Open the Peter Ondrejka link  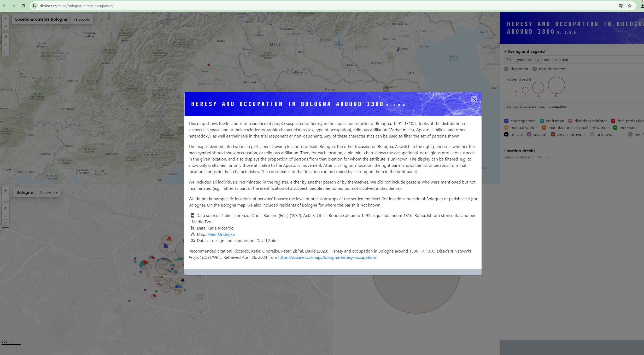point(221,234)
